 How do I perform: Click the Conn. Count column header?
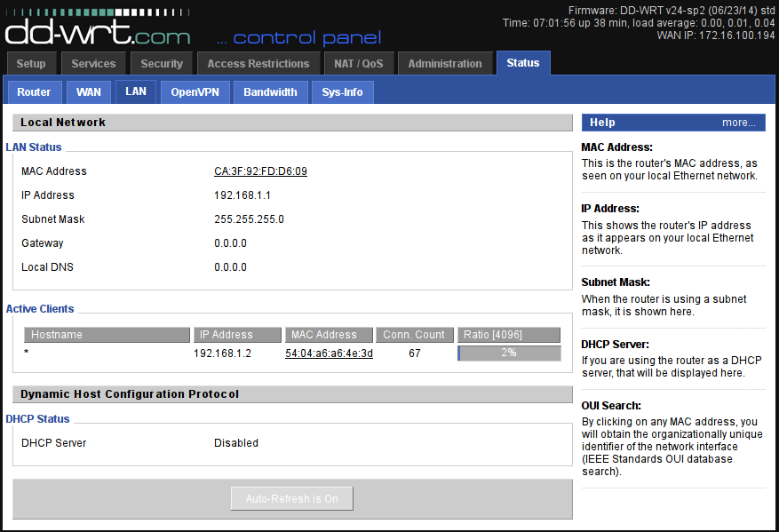point(415,335)
